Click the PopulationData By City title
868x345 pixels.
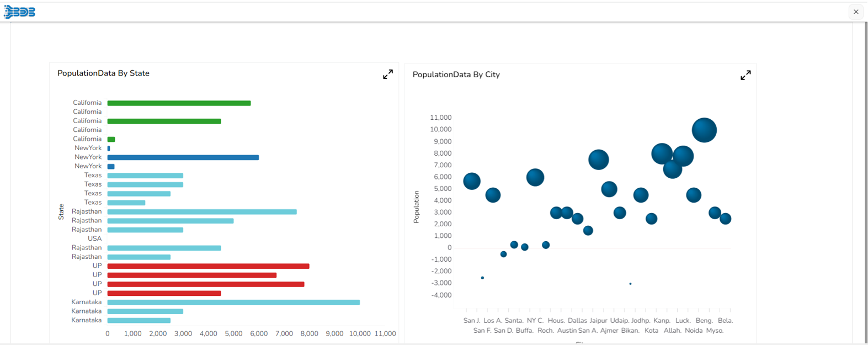[456, 75]
